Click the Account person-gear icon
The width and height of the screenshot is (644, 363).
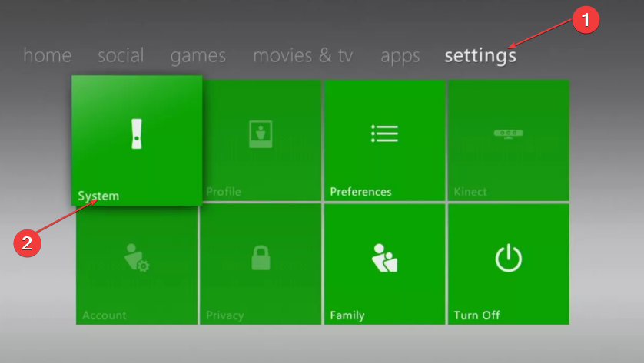[137, 258]
